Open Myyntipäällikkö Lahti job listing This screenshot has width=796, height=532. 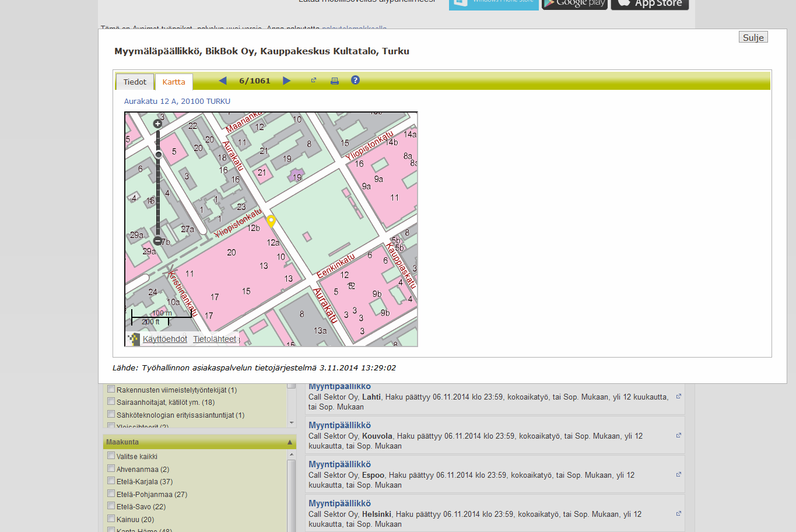(339, 387)
